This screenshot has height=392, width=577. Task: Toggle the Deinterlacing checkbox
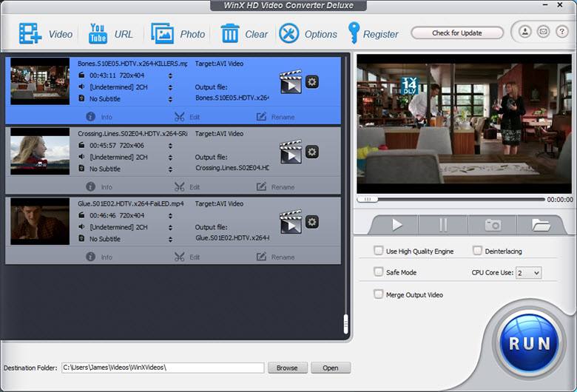(x=477, y=251)
